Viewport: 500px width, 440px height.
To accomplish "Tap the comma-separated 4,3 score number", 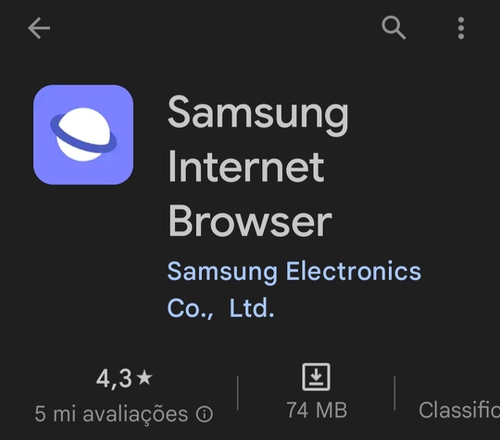I will 114,379.
